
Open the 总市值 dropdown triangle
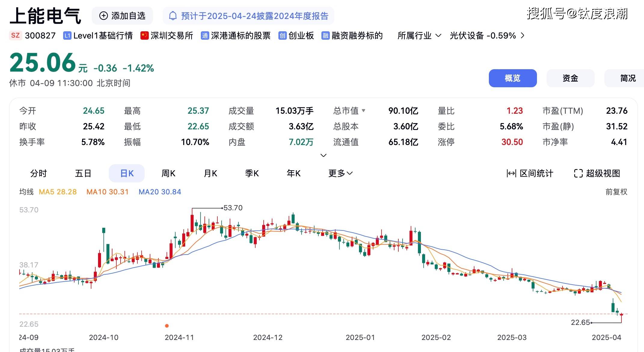pos(363,110)
